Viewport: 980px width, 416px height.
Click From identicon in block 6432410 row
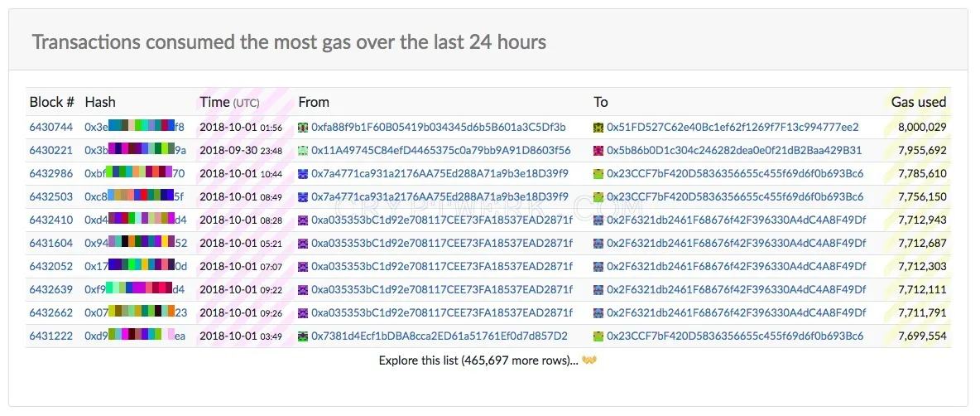303,220
